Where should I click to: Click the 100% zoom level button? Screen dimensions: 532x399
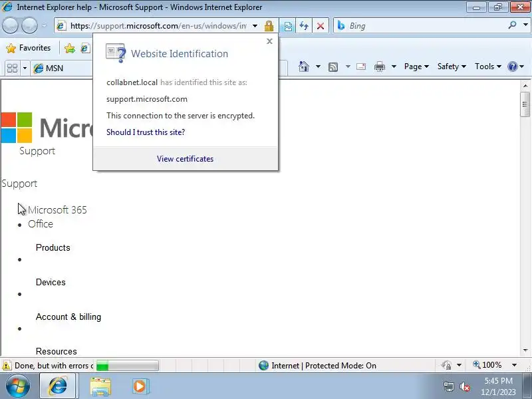pyautogui.click(x=487, y=365)
